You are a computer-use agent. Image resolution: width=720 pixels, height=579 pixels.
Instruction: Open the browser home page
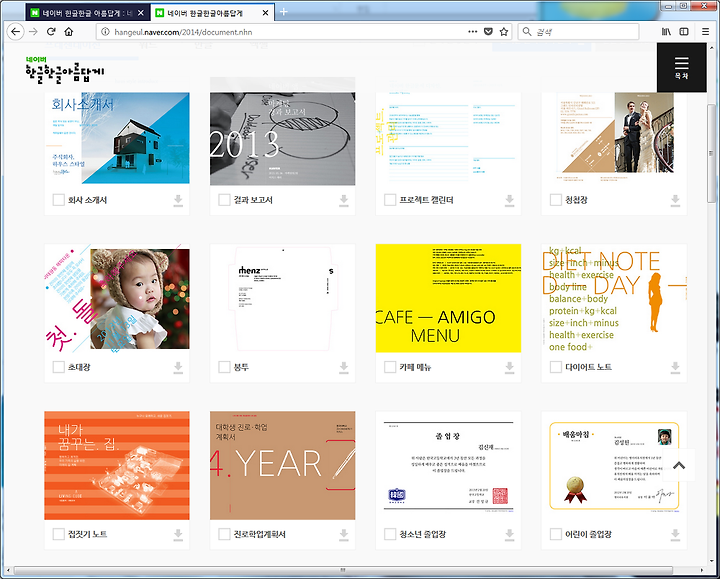[x=69, y=32]
